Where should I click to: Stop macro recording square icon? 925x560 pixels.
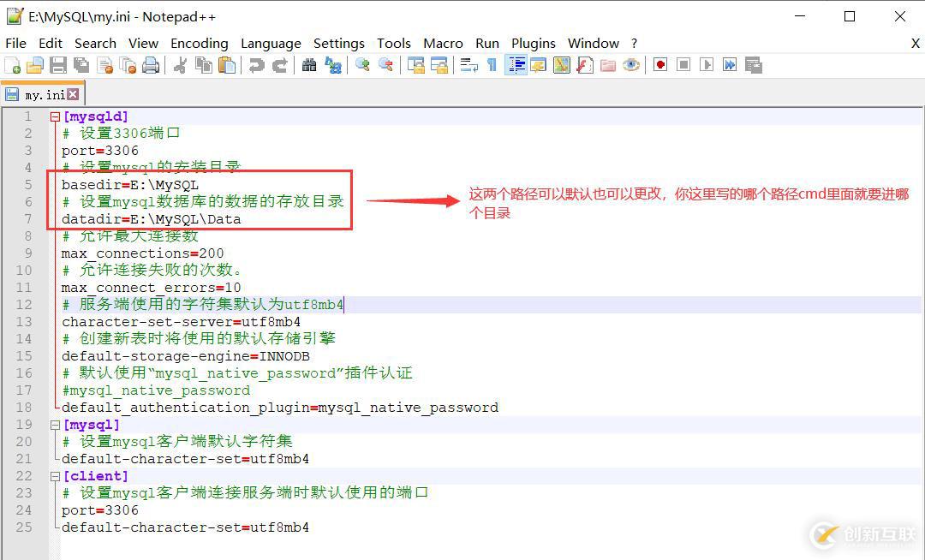tap(683, 65)
